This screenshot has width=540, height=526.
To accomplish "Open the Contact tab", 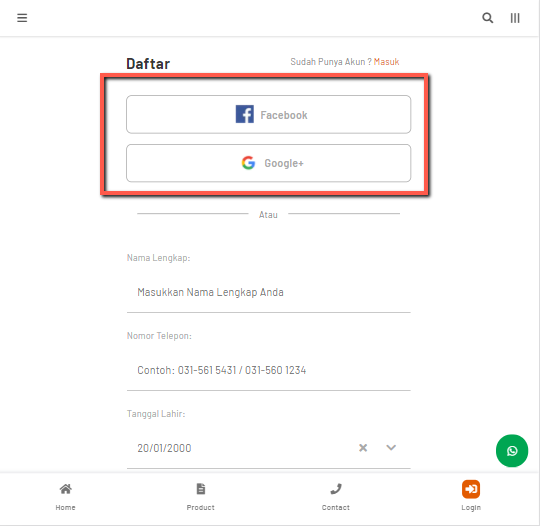I will (x=336, y=496).
